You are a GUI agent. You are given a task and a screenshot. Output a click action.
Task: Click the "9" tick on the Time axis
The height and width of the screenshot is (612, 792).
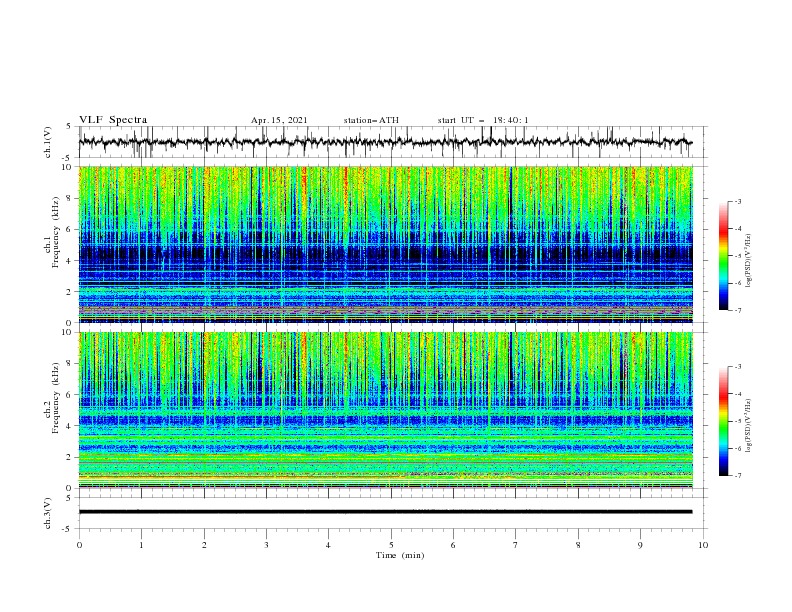[640, 545]
